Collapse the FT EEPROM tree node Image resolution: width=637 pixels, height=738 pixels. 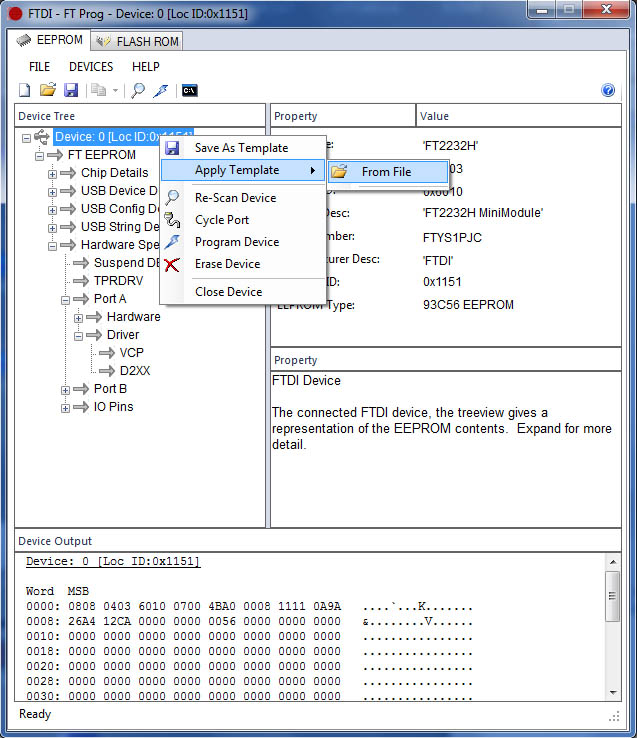click(x=40, y=156)
